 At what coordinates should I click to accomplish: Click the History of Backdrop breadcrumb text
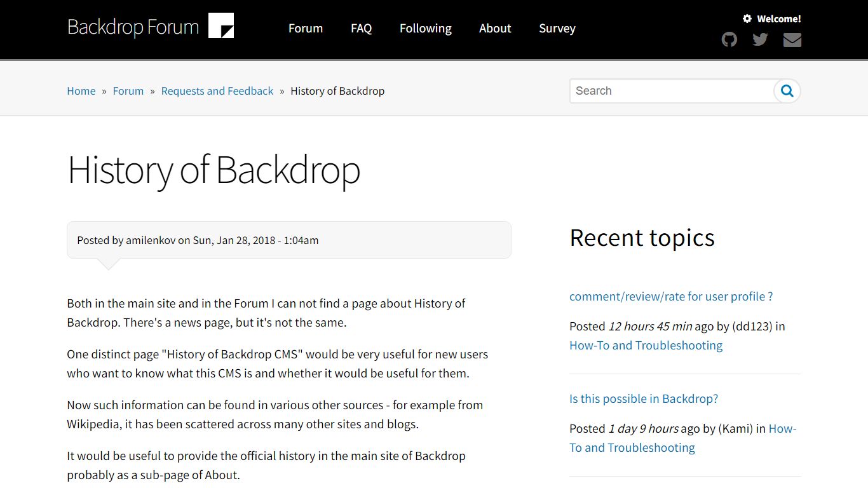pos(337,91)
